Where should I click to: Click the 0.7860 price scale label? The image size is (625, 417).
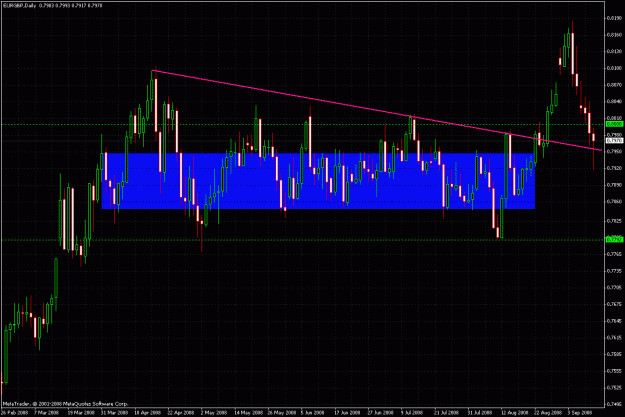[615, 202]
